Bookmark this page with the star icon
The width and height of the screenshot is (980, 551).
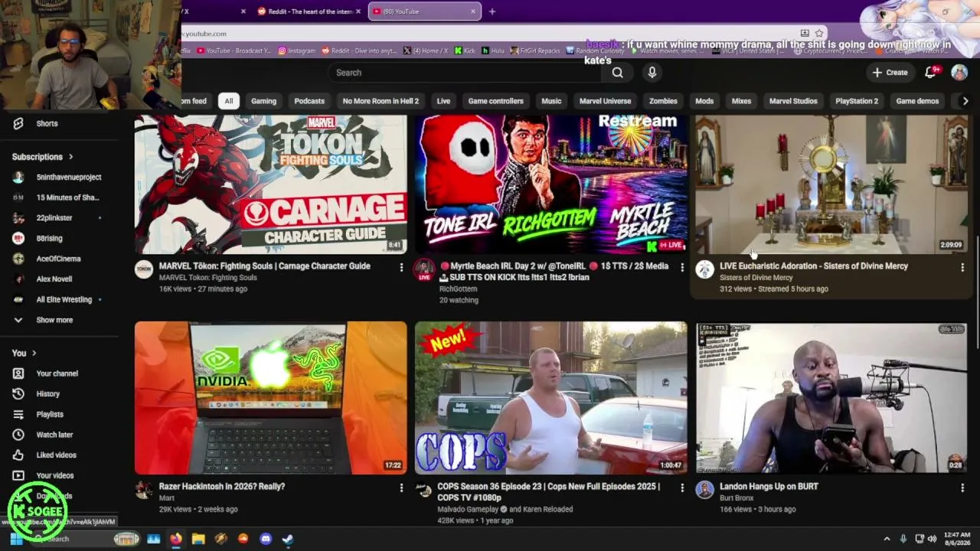click(819, 34)
